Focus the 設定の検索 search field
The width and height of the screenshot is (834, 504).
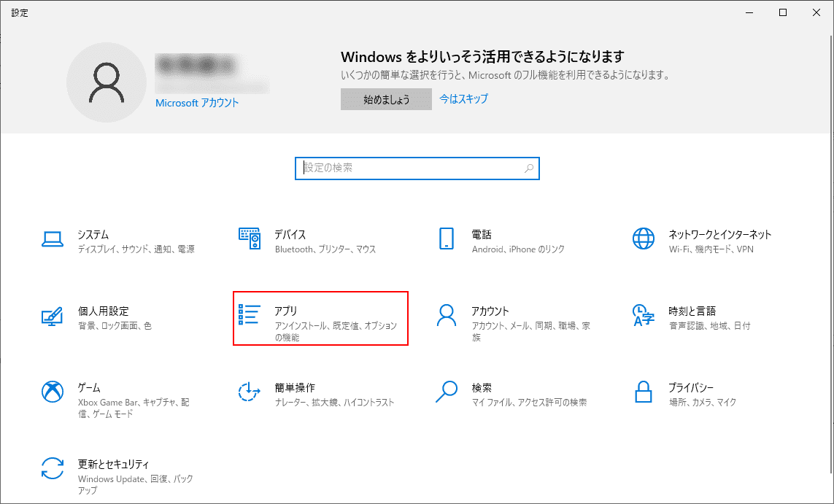417,168
